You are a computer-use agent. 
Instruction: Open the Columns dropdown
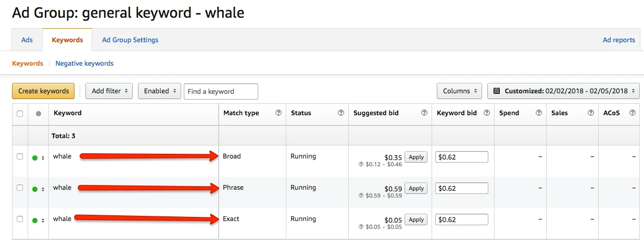pyautogui.click(x=459, y=91)
